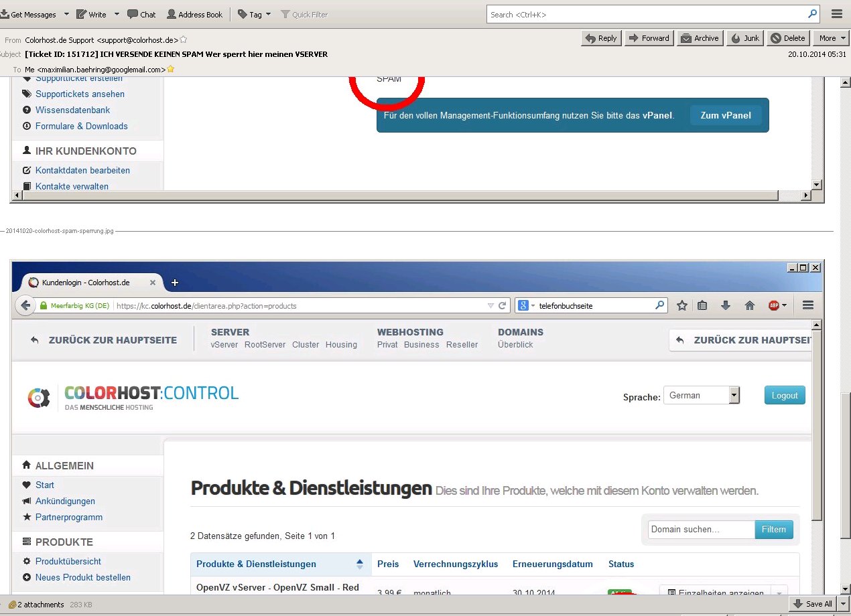Expand the Tag dropdown menu
The height and width of the screenshot is (616, 851).
coord(269,14)
